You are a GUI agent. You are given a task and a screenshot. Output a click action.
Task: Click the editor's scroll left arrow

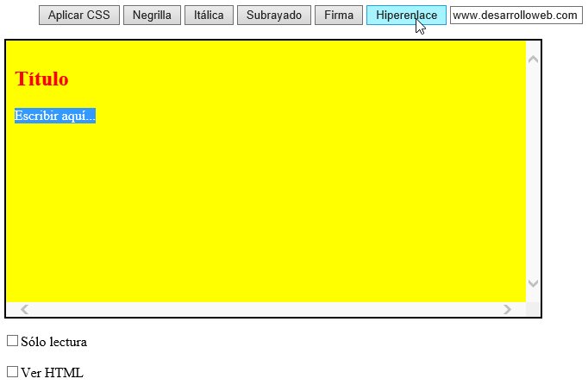pos(24,309)
